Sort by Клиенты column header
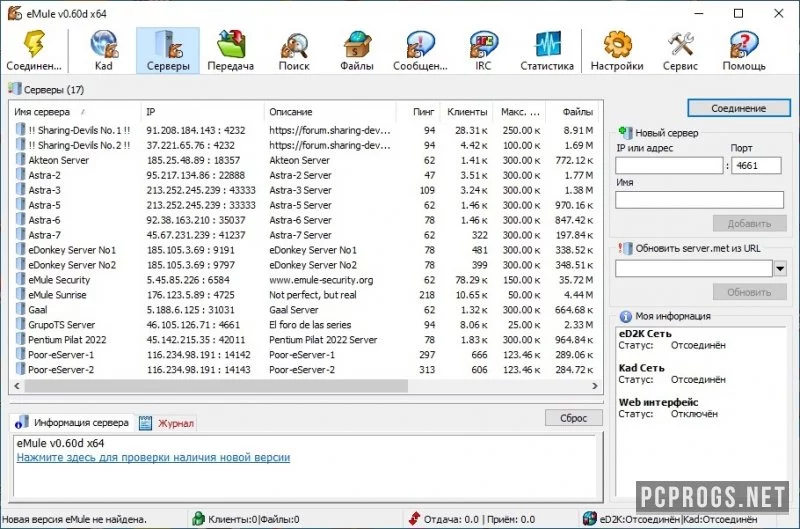This screenshot has height=529, width=800. tap(467, 112)
